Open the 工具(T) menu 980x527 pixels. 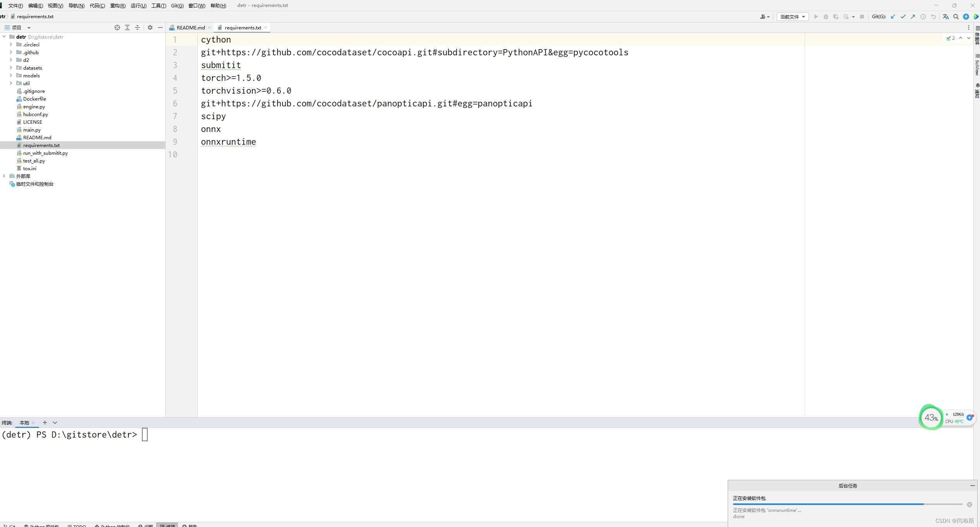pos(158,5)
